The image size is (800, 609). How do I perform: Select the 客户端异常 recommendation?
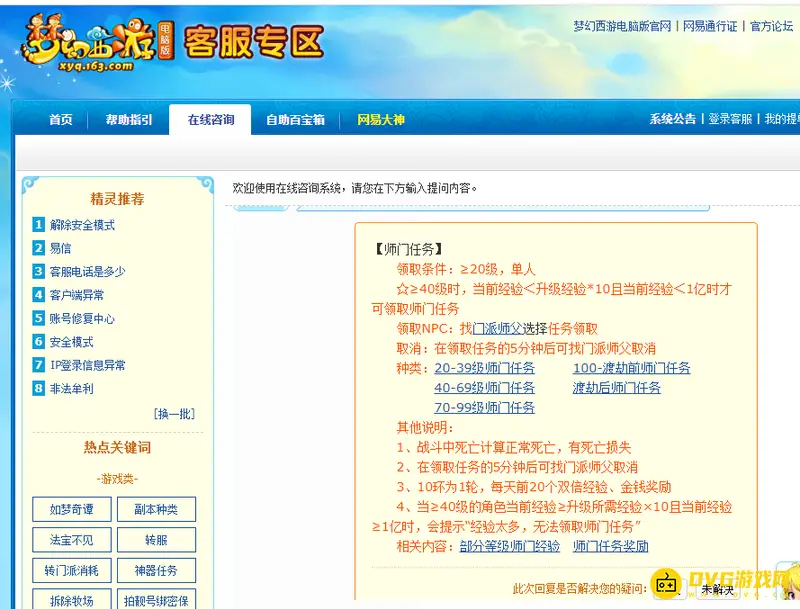[77, 295]
